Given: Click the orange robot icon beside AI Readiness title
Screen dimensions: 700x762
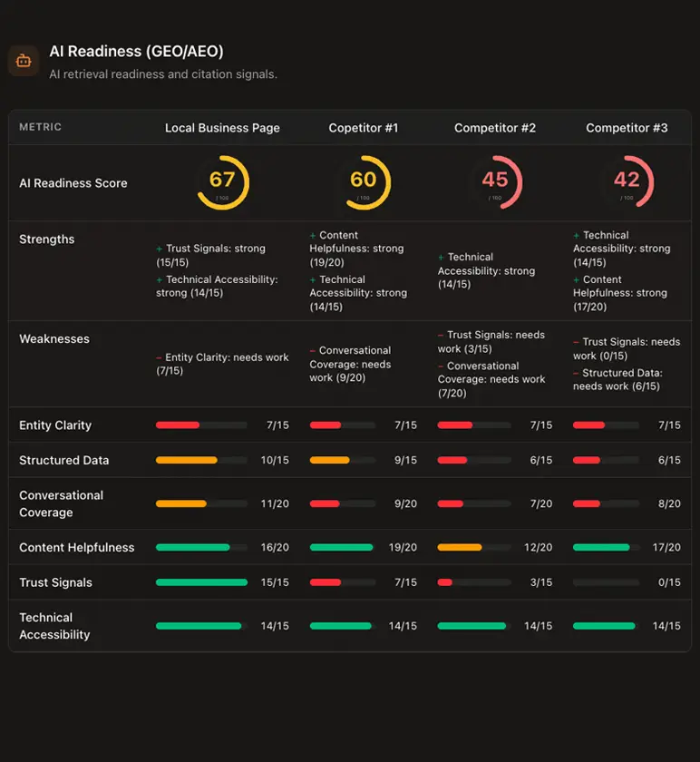Looking at the screenshot, I should tap(24, 61).
